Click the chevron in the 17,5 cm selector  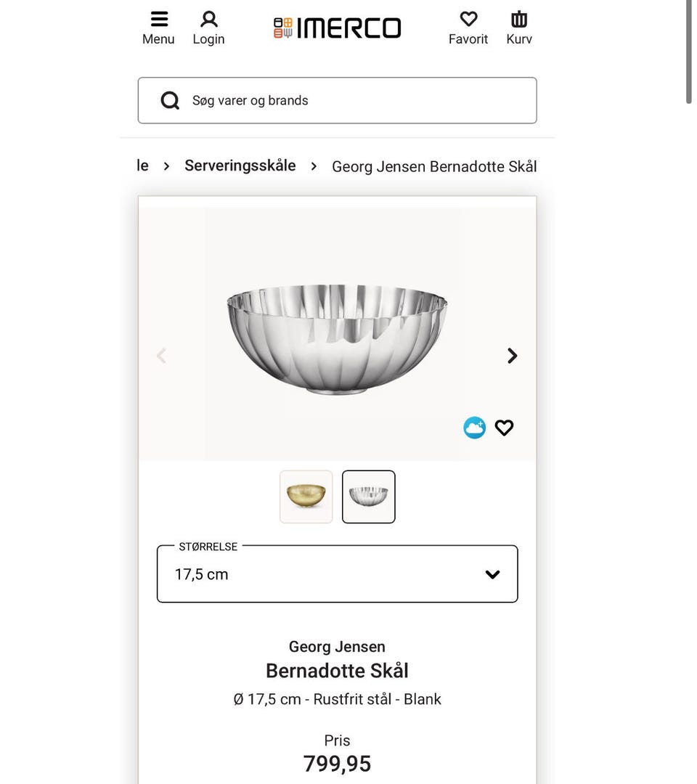[492, 573]
